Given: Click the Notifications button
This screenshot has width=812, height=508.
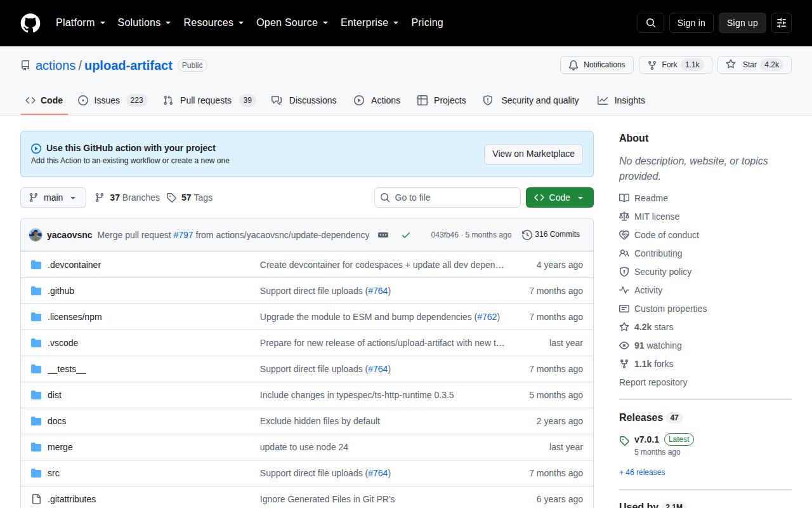Looking at the screenshot, I should [x=597, y=65].
